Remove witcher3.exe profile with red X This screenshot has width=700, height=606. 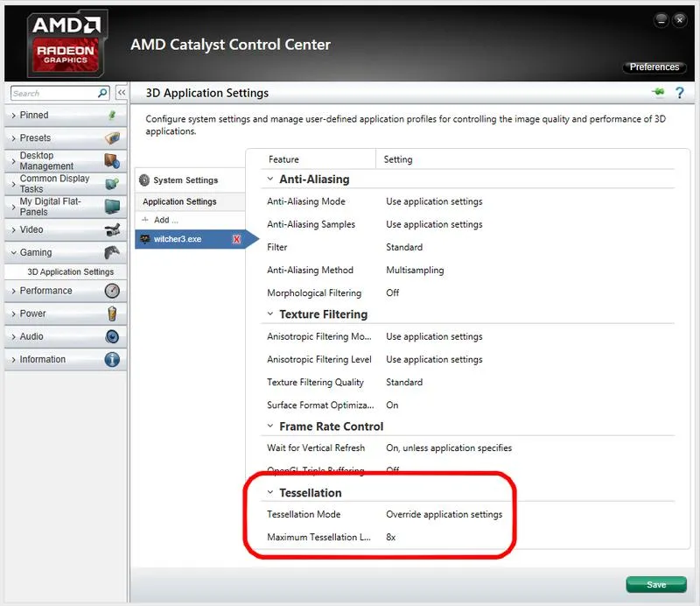tap(236, 239)
